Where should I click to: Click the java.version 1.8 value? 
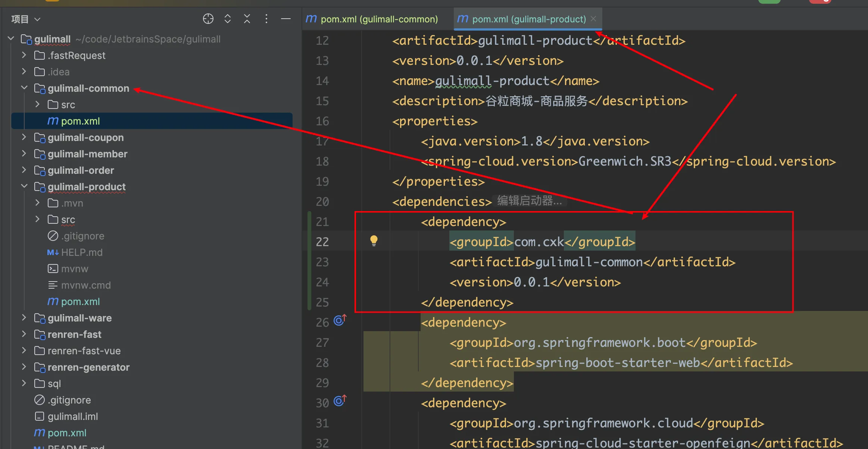point(532,141)
